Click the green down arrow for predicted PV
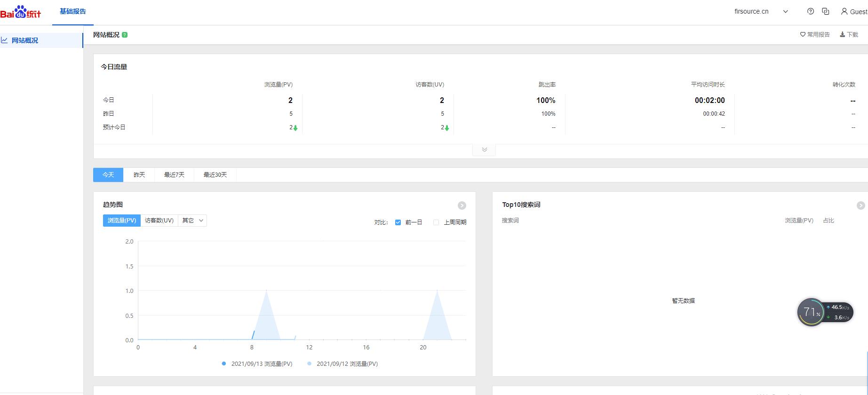The image size is (868, 395). (295, 128)
